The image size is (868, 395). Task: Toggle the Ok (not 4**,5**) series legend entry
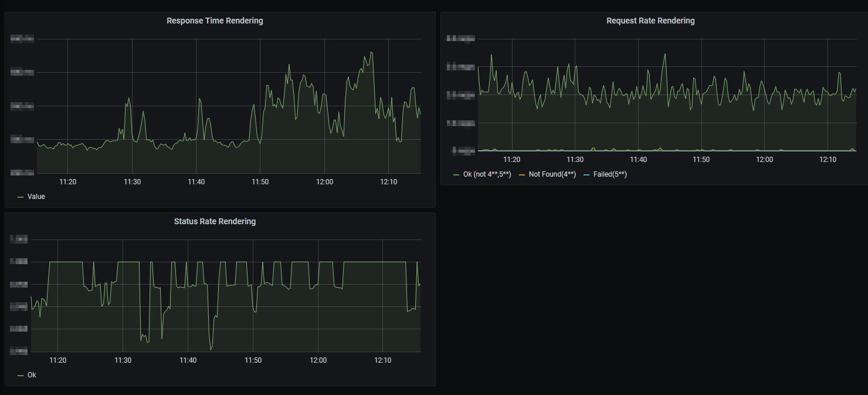pos(487,174)
